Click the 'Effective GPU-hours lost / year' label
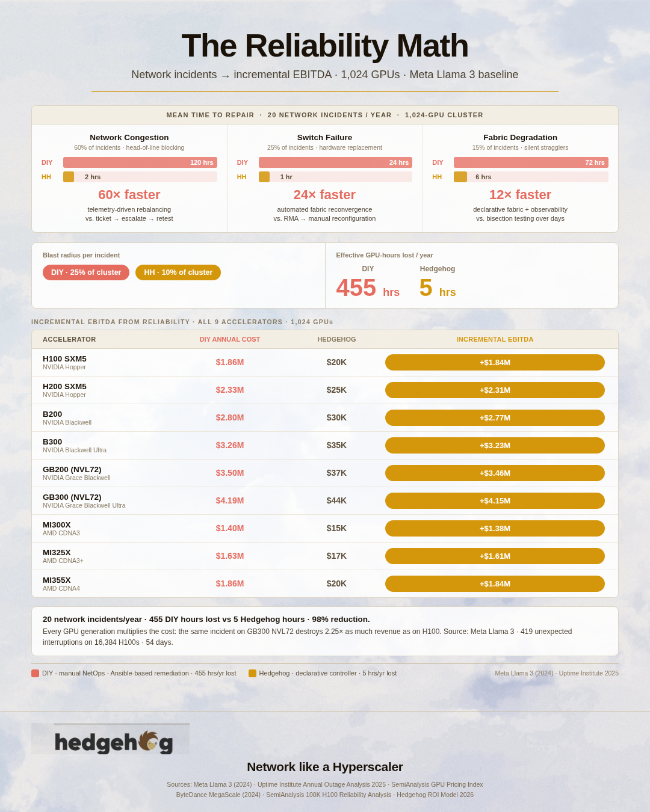650x812 pixels. coord(385,255)
